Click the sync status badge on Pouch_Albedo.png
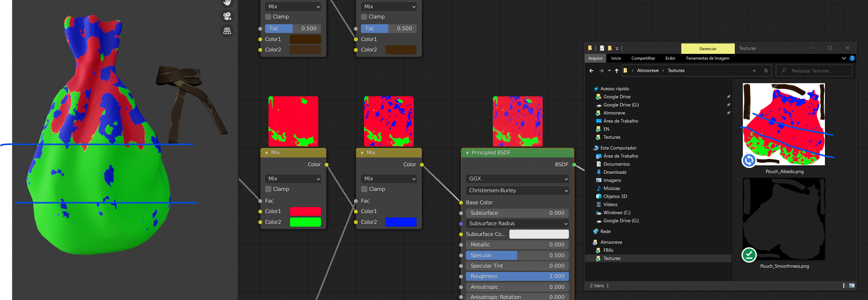 (x=749, y=160)
